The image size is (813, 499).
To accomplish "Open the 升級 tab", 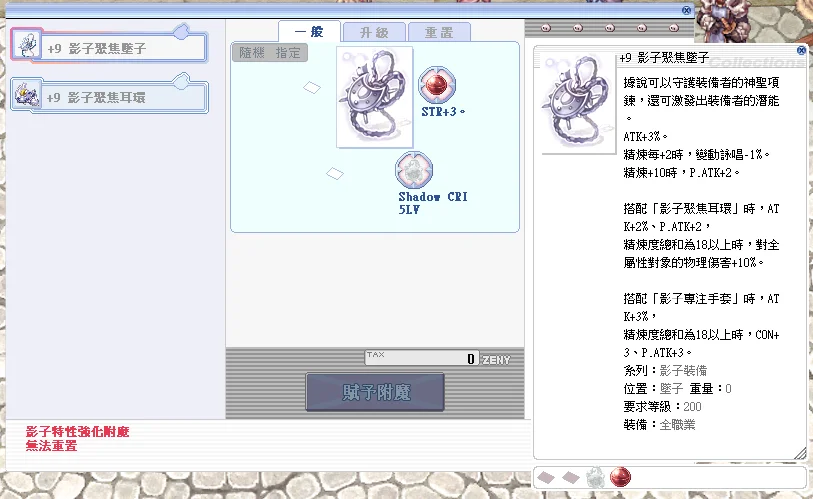I will point(374,32).
